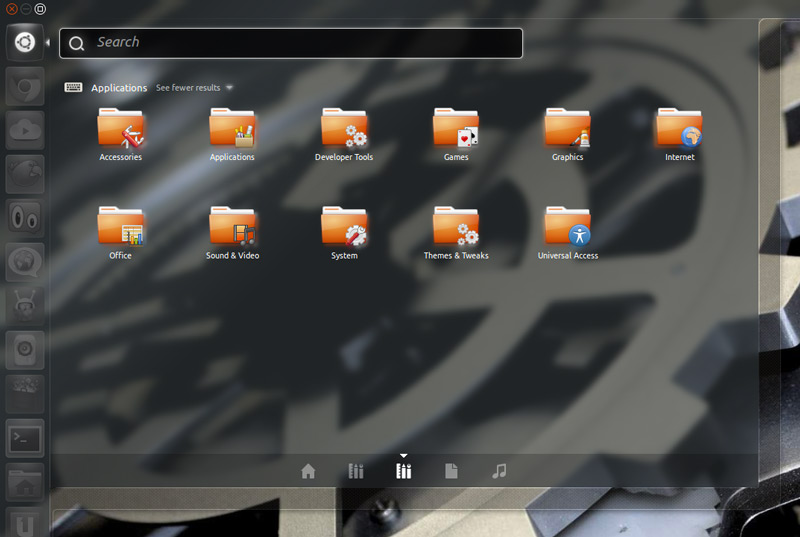Collapse results with See fewer results

[188, 88]
